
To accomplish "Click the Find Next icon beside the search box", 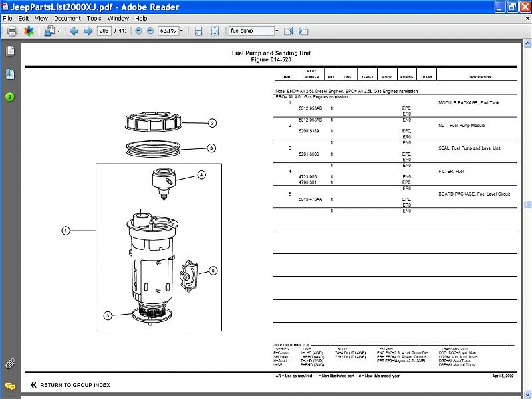I will [x=303, y=31].
